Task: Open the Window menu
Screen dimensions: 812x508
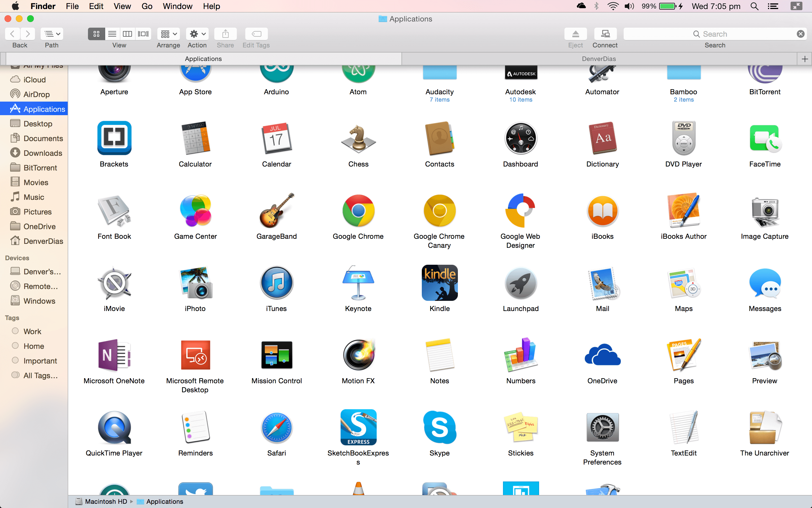Action: pyautogui.click(x=178, y=6)
